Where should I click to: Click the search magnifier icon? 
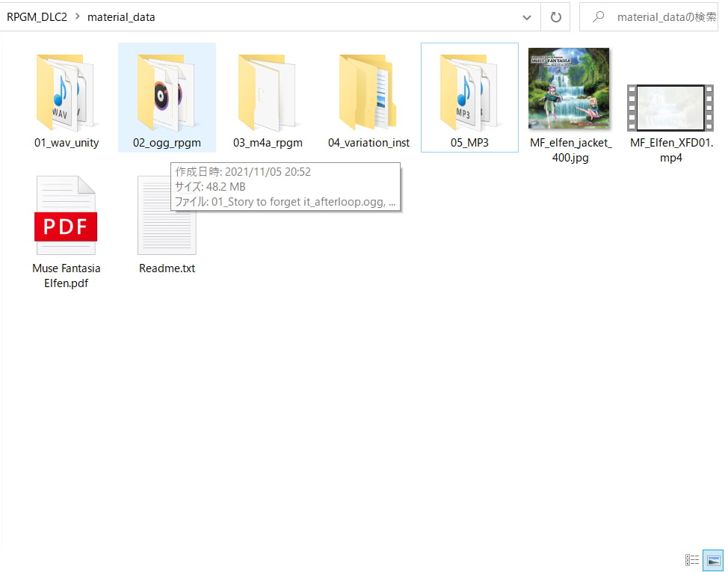coord(598,17)
